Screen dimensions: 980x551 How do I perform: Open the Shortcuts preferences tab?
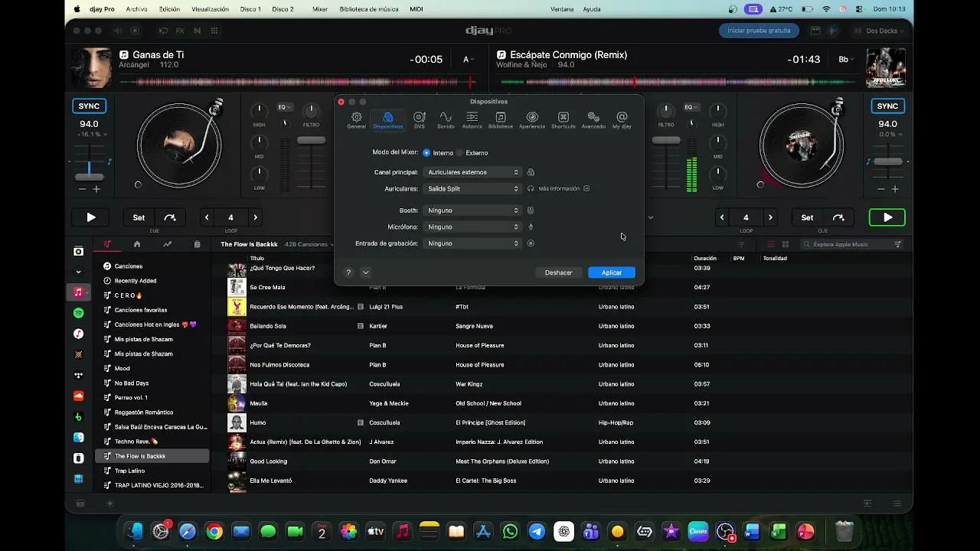tap(563, 120)
